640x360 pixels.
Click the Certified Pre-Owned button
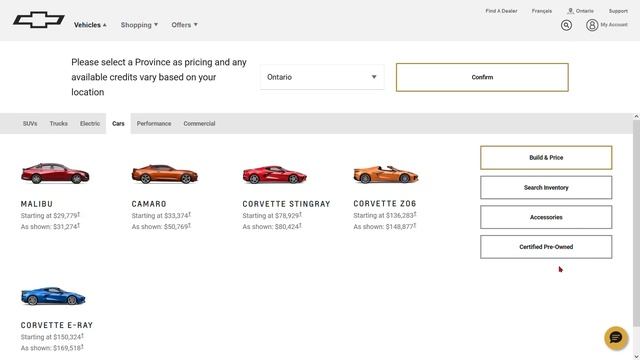546,247
